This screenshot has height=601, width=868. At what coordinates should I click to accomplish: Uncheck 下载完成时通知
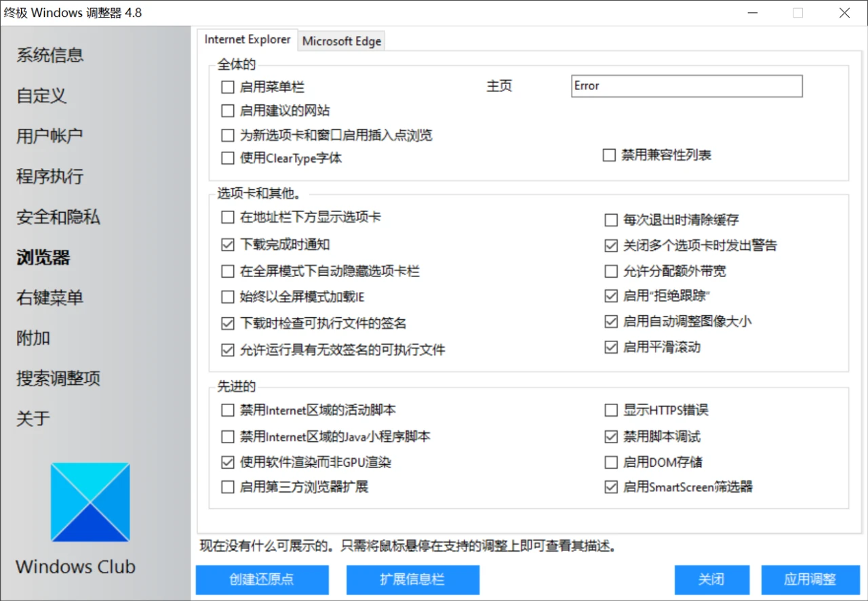coord(228,245)
